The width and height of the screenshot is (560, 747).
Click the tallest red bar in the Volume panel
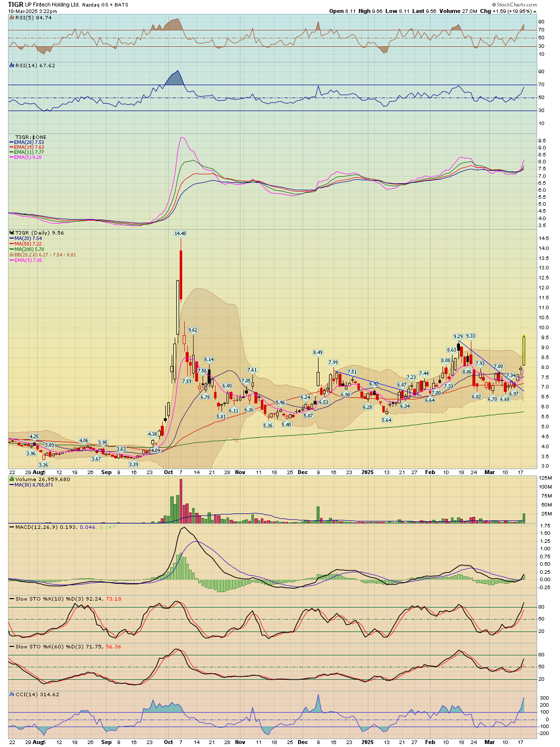[181, 501]
